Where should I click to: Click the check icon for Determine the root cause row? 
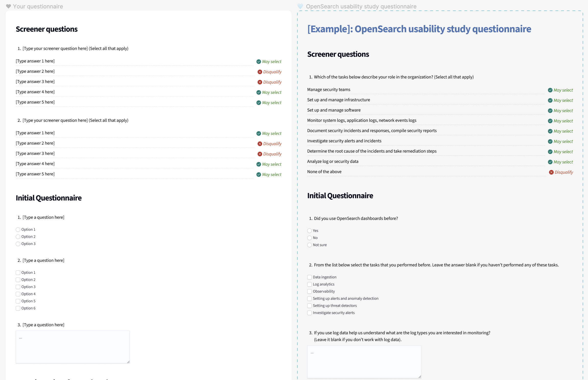[550, 152]
